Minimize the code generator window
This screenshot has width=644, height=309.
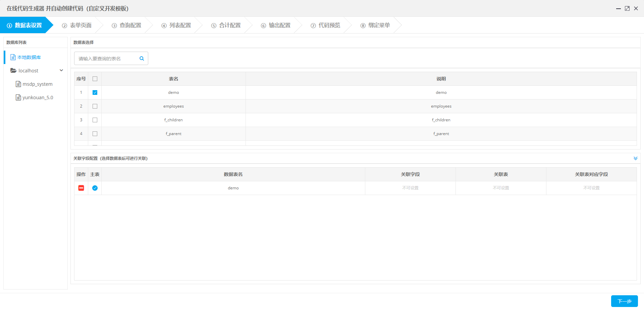point(618,9)
